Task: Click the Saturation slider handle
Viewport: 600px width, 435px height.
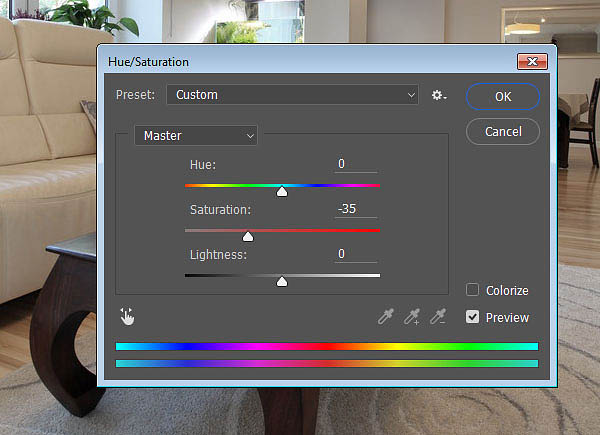Action: coord(248,236)
